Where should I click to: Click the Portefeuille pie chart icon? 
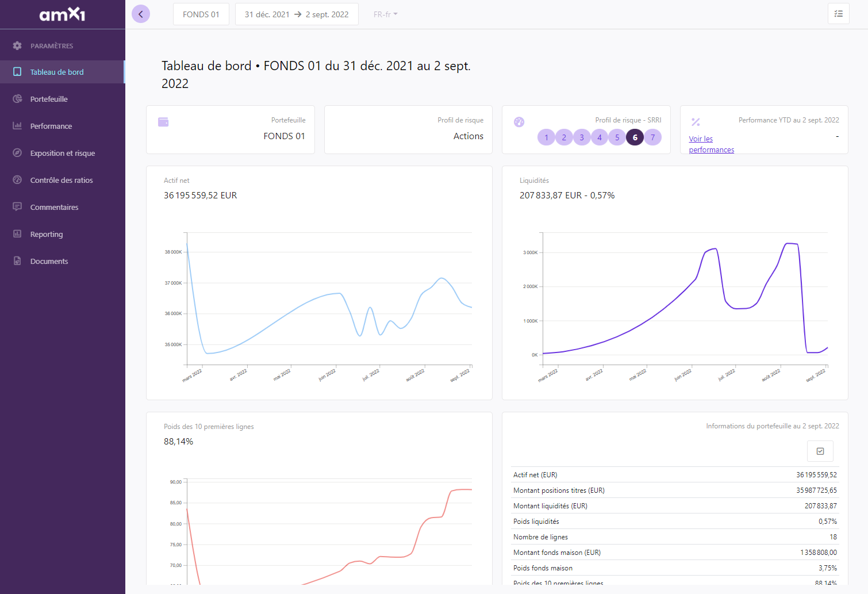[17, 99]
